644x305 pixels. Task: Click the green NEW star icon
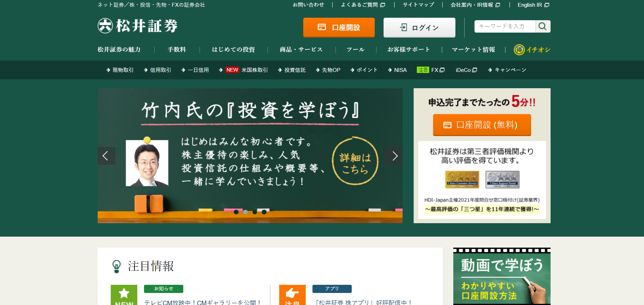point(124,295)
